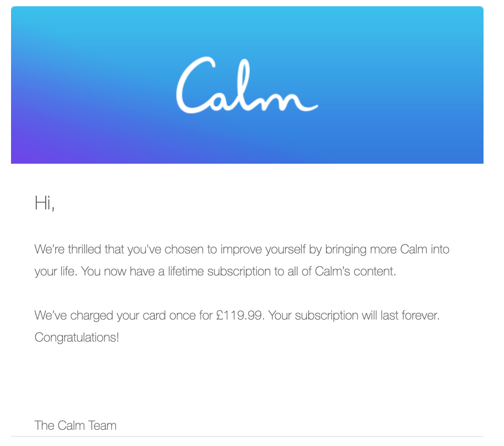This screenshot has width=504, height=446.
Task: Select the "We're thrilled" opening words
Action: (68, 249)
